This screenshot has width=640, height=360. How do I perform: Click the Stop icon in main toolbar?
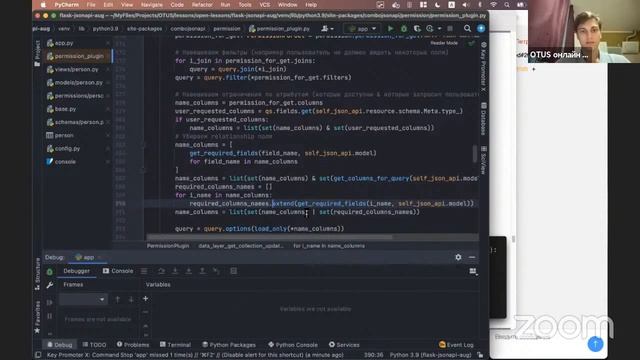pyautogui.click(x=450, y=29)
